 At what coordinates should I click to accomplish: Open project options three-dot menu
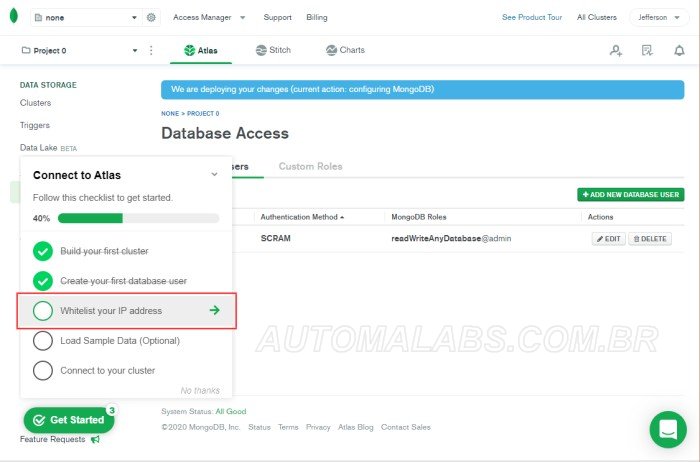151,50
